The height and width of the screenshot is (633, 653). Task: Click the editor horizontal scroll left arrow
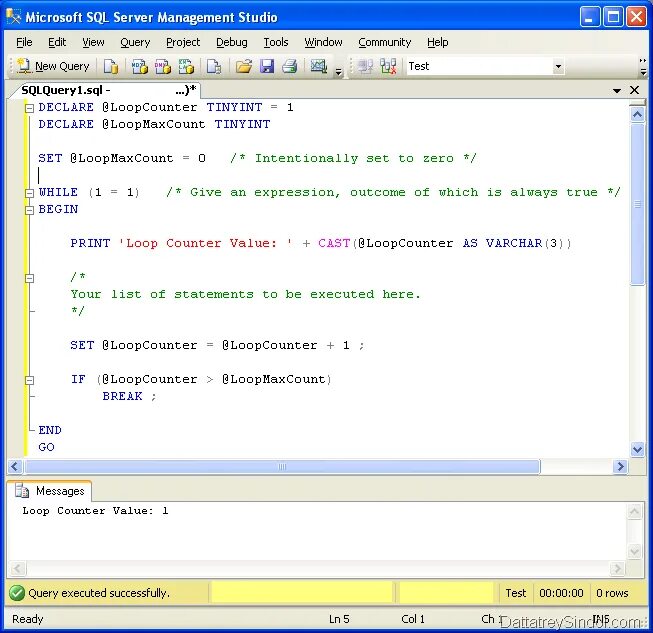[x=15, y=466]
